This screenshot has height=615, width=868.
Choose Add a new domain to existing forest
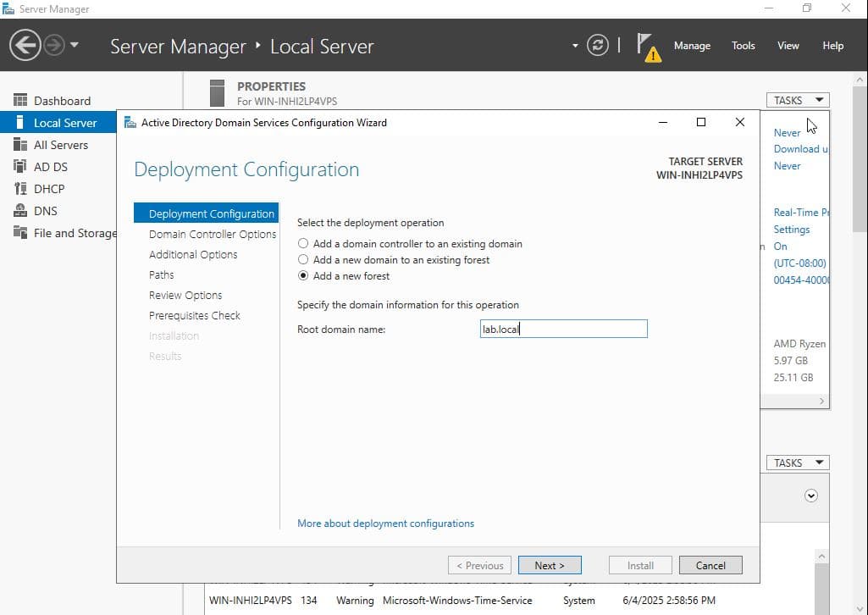point(303,260)
